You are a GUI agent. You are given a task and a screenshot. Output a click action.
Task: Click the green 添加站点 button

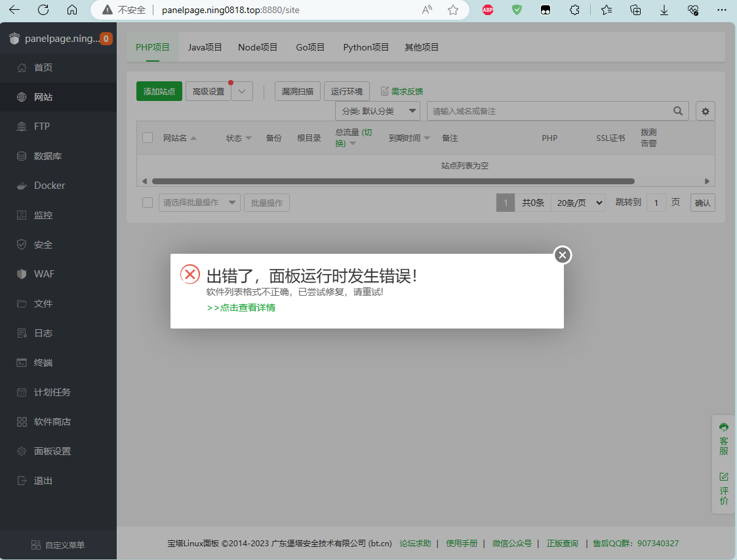point(159,91)
